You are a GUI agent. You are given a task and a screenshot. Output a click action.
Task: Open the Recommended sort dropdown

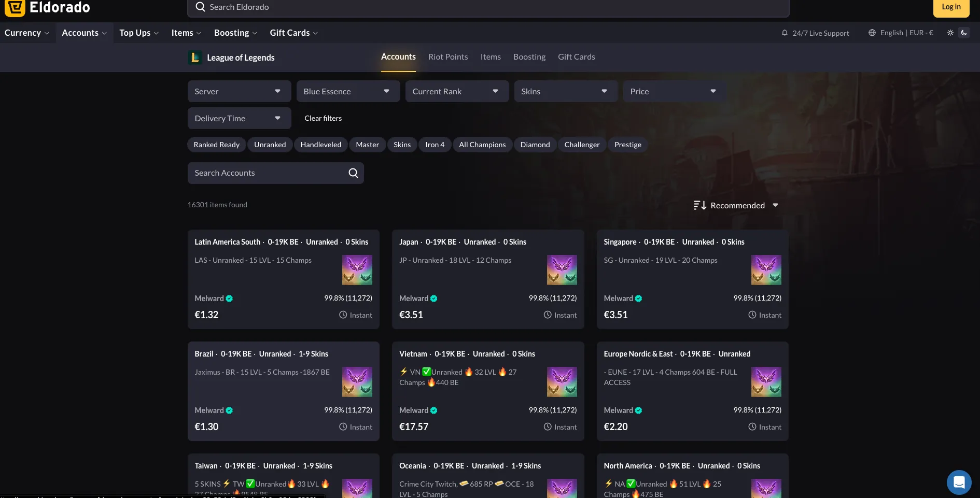736,205
